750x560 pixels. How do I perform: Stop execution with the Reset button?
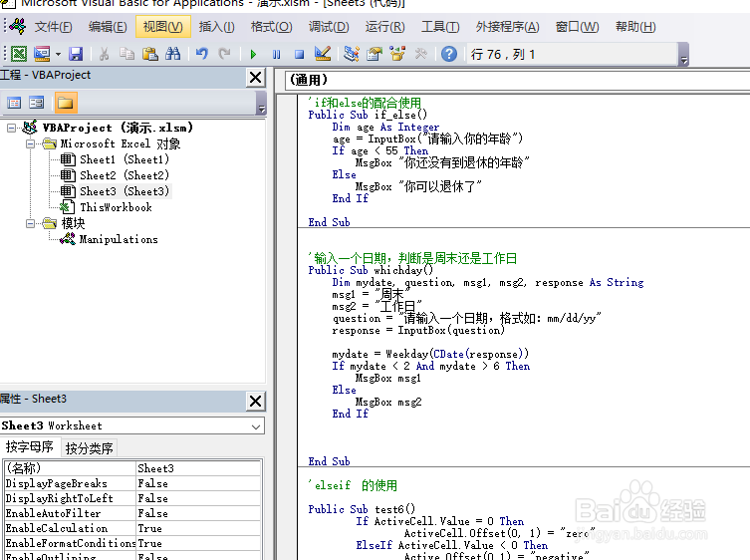(300, 54)
